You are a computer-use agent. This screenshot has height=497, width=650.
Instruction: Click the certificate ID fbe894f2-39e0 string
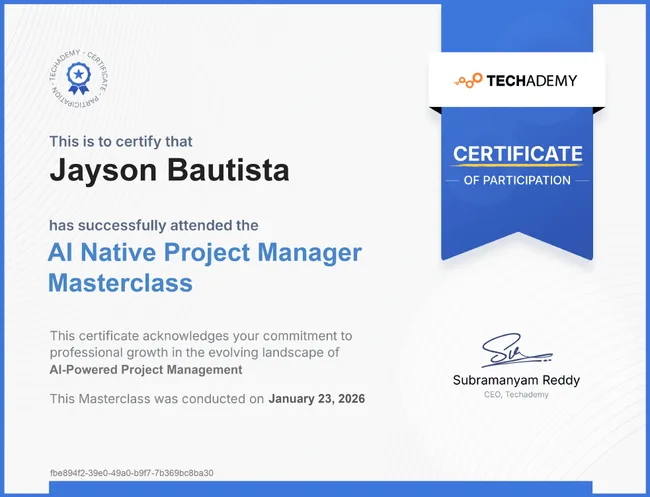[131, 473]
